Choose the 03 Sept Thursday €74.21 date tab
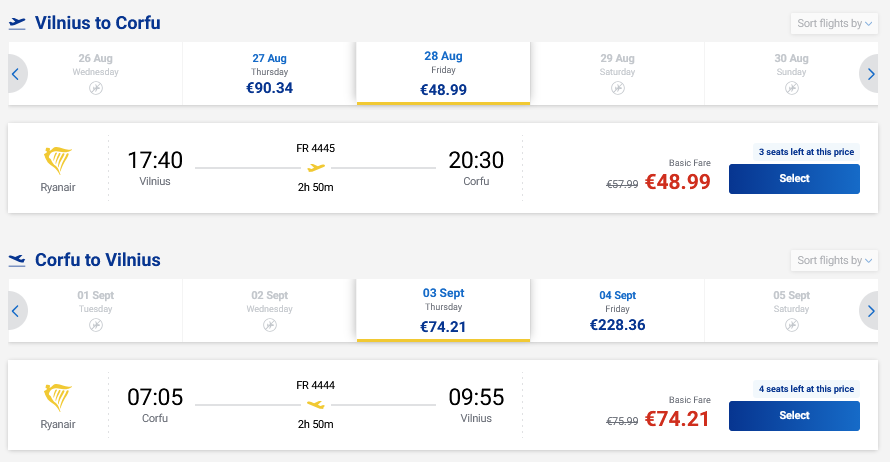The image size is (890, 462). click(443, 310)
